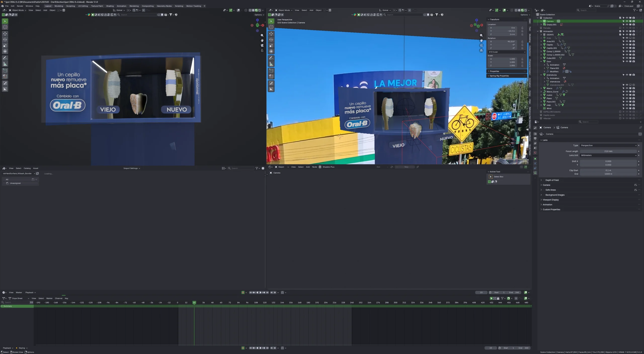Open the Options popover in the left viewport
This screenshot has width=644, height=354.
coord(259,15)
